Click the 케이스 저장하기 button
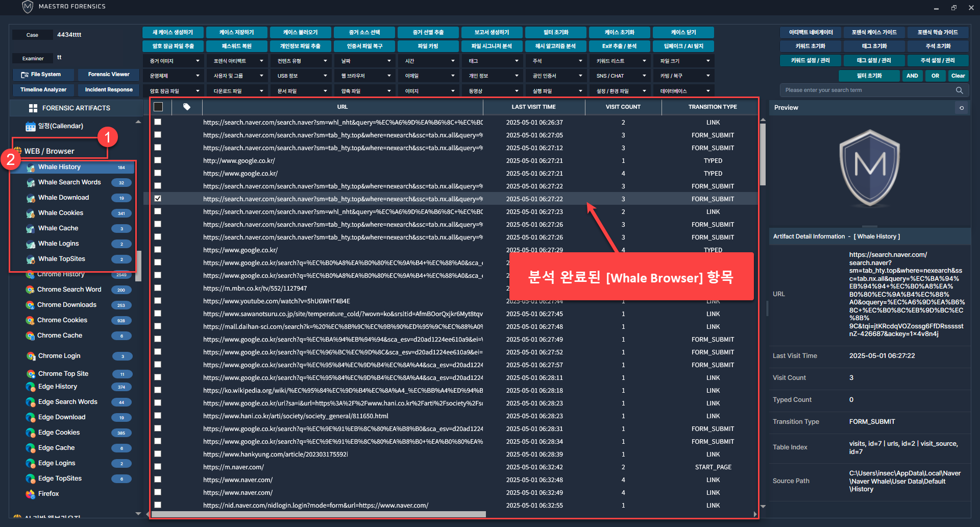This screenshot has width=980, height=527. pos(237,32)
